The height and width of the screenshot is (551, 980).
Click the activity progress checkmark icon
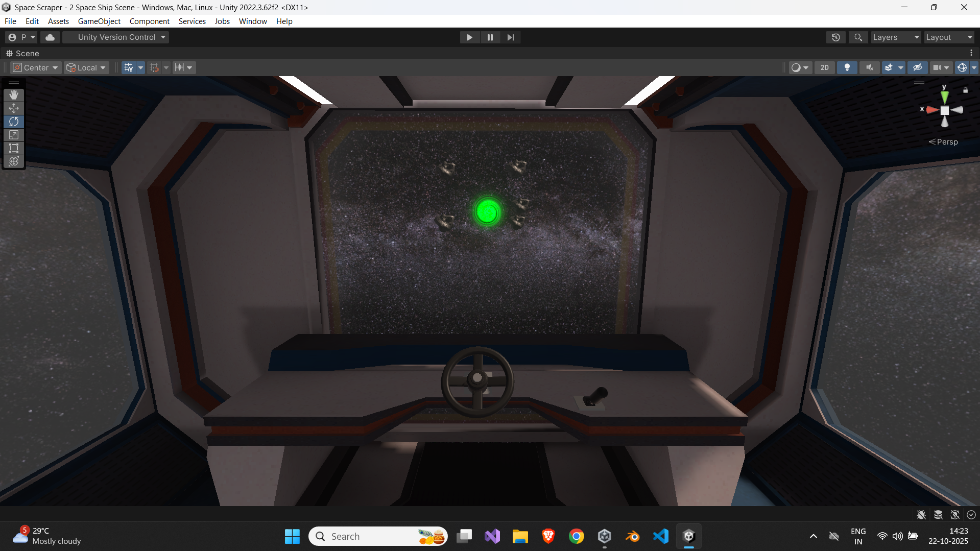[x=971, y=515]
